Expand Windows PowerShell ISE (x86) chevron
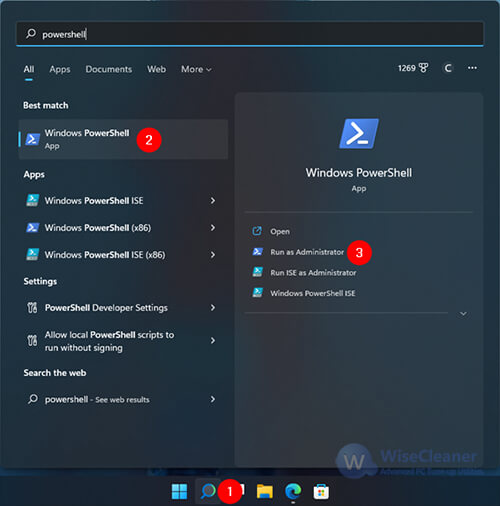 (213, 255)
